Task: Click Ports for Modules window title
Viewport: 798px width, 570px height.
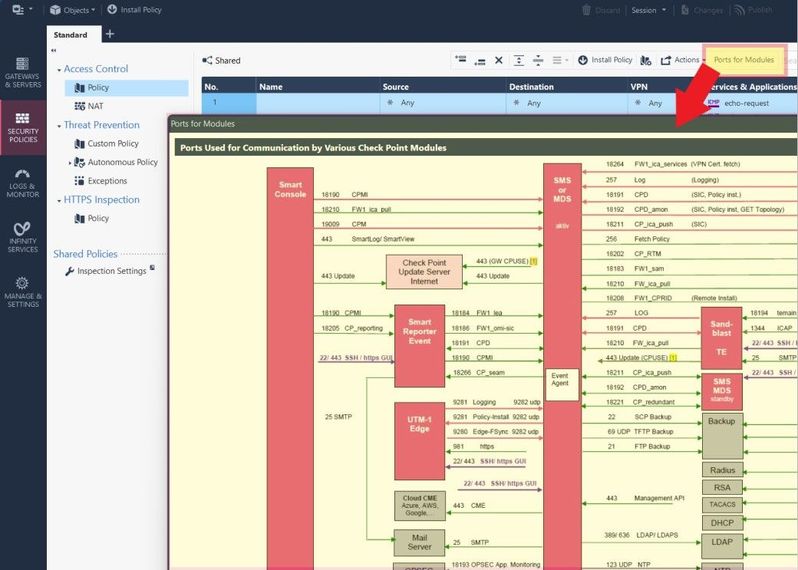Action: [203, 124]
